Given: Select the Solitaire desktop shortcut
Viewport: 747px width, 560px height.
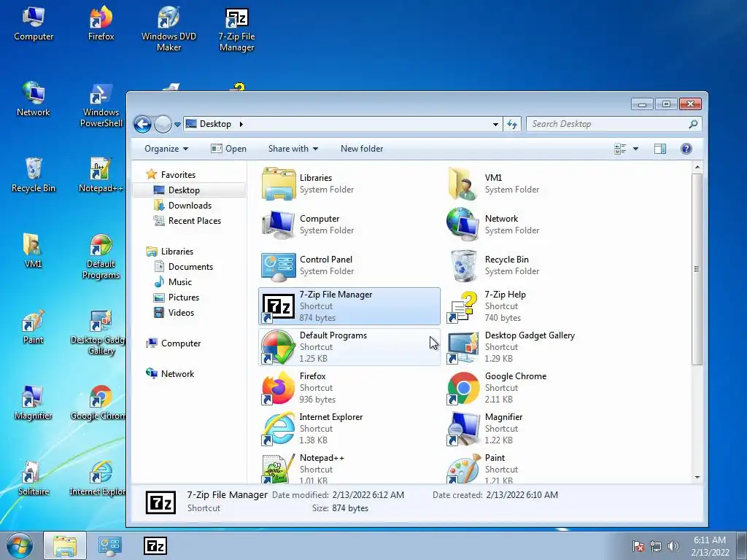Looking at the screenshot, I should pyautogui.click(x=33, y=478).
